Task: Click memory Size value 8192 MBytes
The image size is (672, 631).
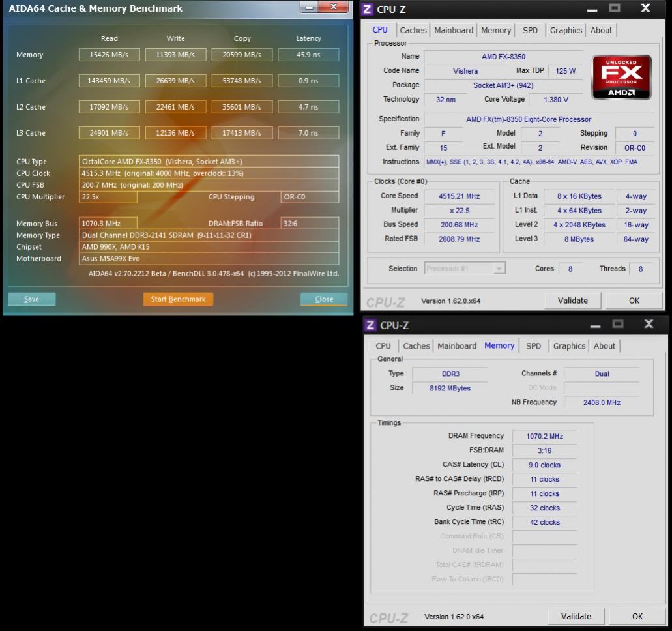Action: pyautogui.click(x=450, y=388)
